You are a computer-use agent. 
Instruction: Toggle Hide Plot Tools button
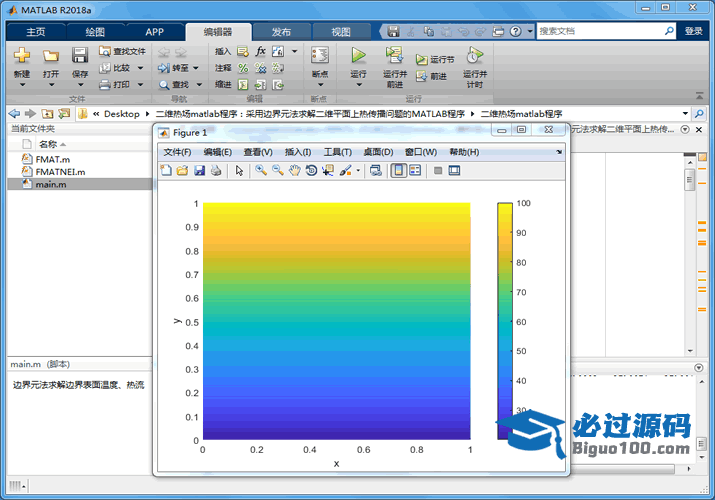[x=438, y=170]
